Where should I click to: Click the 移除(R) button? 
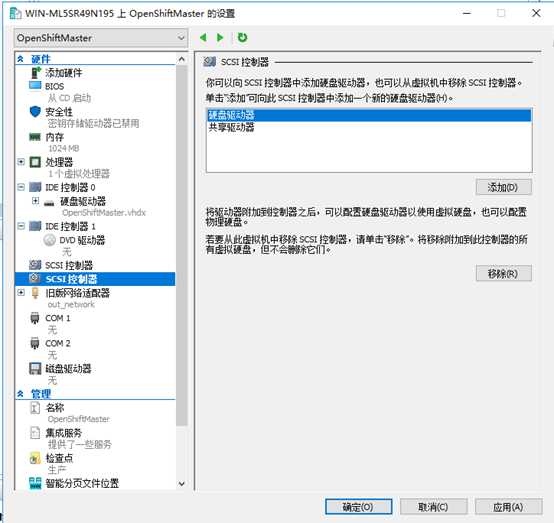click(x=503, y=274)
